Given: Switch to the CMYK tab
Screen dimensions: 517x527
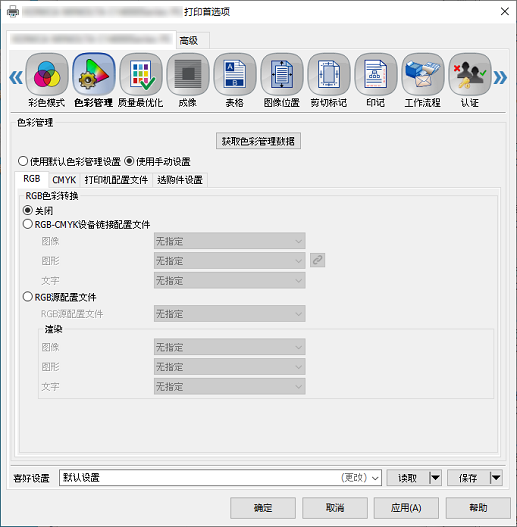Looking at the screenshot, I should coord(64,180).
